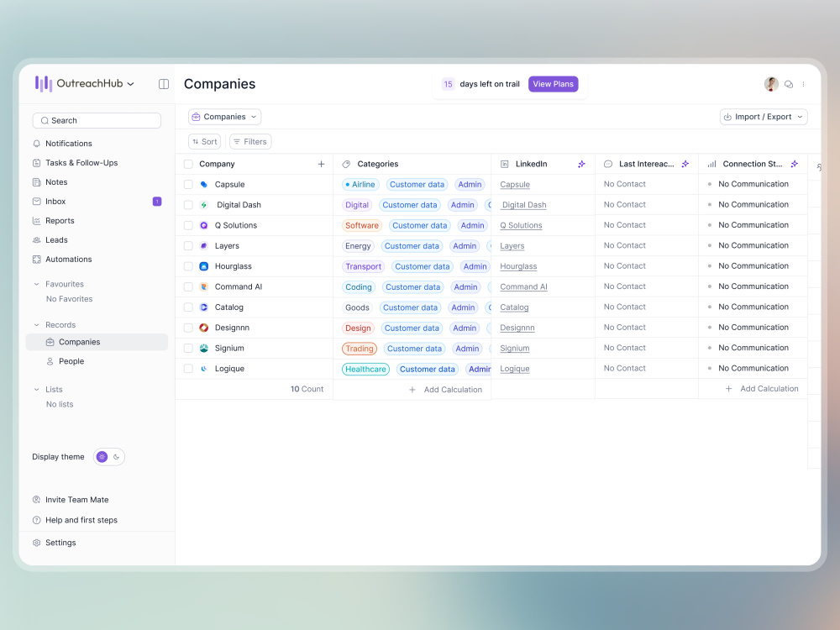840x630 pixels.
Task: Open Help and first steps
Action: [75, 520]
